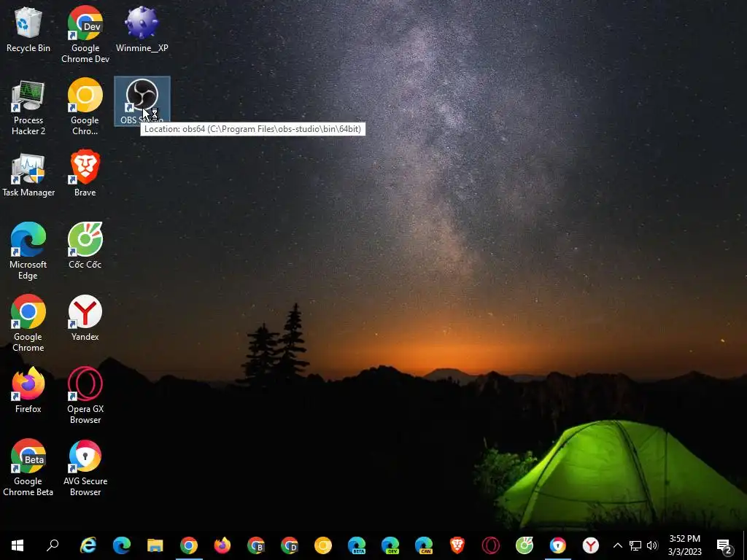
Task: Select the OBS Studio desktop shortcut
Action: tap(142, 101)
